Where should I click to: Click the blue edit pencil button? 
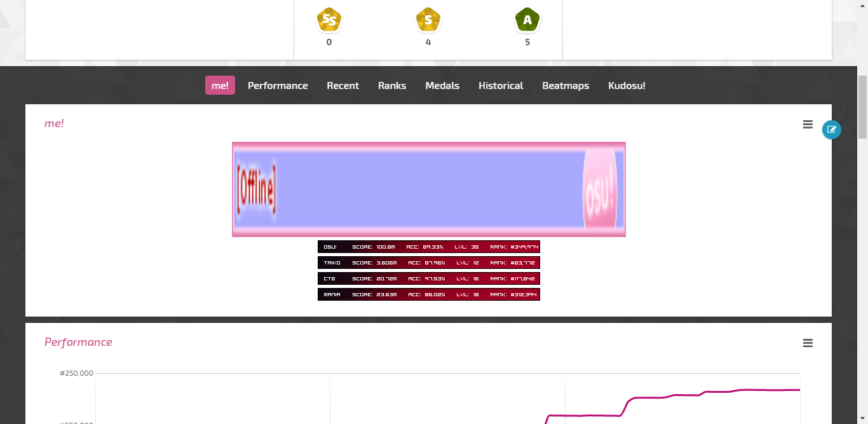pos(831,130)
